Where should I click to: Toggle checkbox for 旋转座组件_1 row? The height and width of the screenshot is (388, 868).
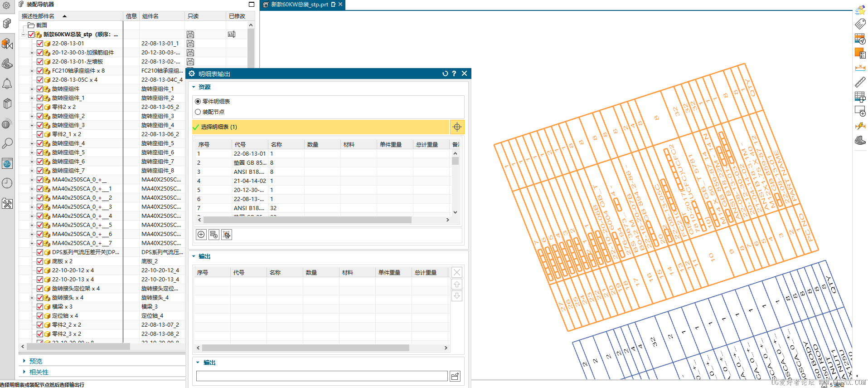click(x=40, y=98)
